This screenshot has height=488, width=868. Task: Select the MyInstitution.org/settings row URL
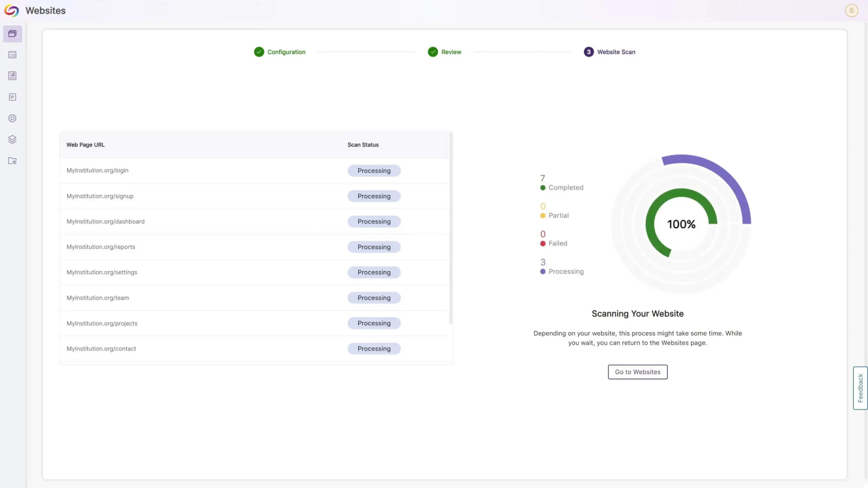[x=102, y=272]
